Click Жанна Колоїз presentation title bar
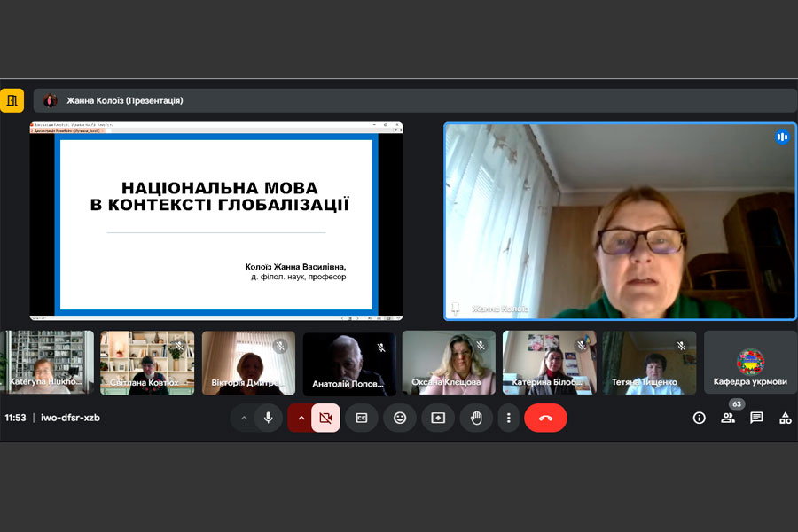The width and height of the screenshot is (798, 532). tap(415, 100)
